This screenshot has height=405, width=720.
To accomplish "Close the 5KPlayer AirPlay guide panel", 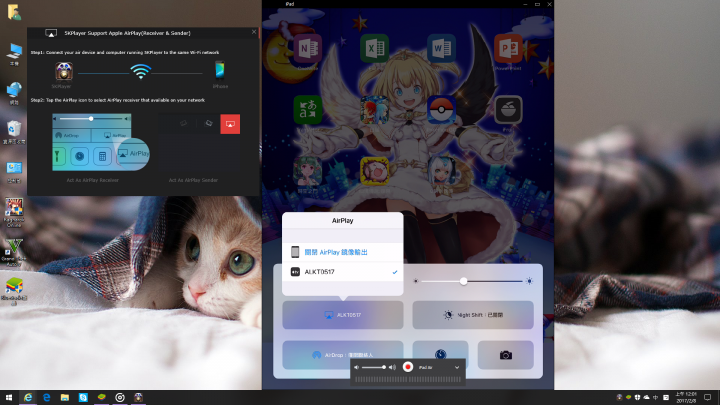I will pyautogui.click(x=254, y=32).
